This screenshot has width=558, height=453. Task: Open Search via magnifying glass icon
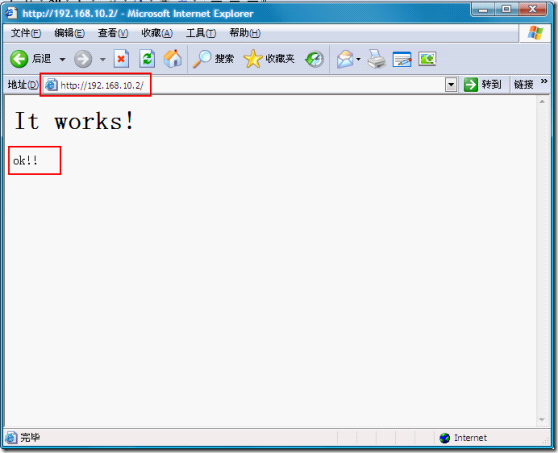[202, 59]
